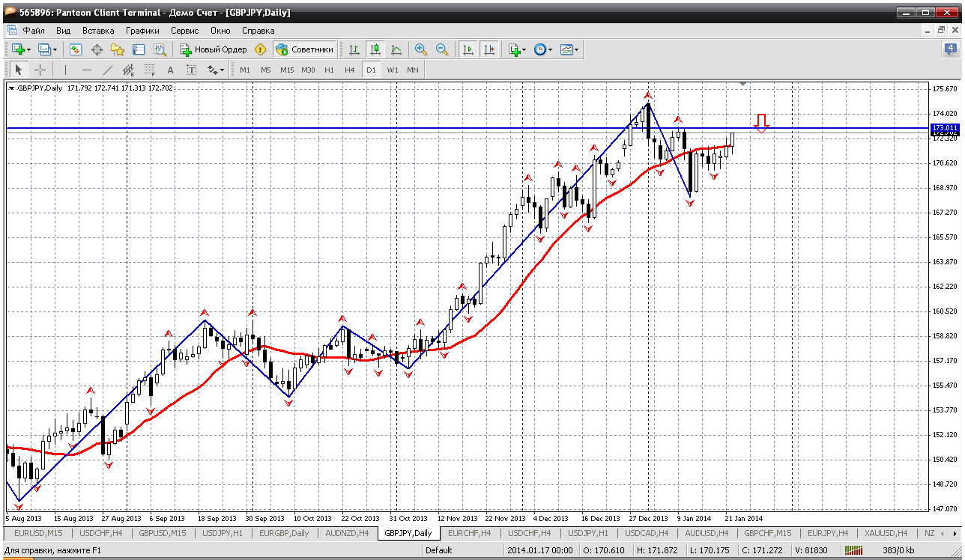
Task: Switch to the XAUUSD,H4 chart tab
Action: pos(886,533)
